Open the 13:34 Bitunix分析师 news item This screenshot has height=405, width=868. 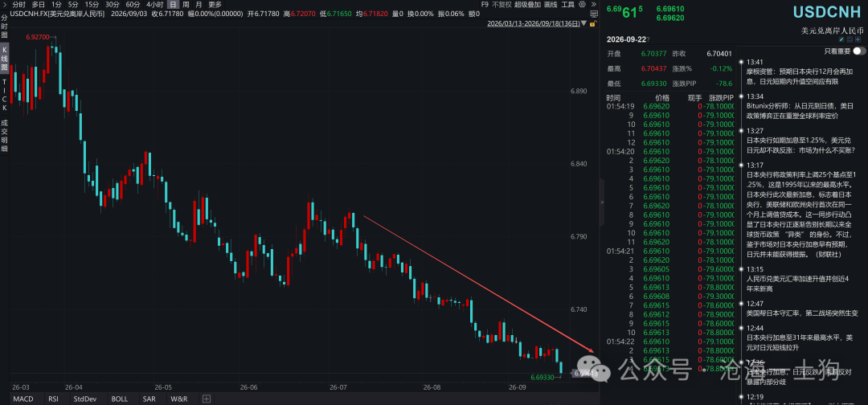[800, 105]
